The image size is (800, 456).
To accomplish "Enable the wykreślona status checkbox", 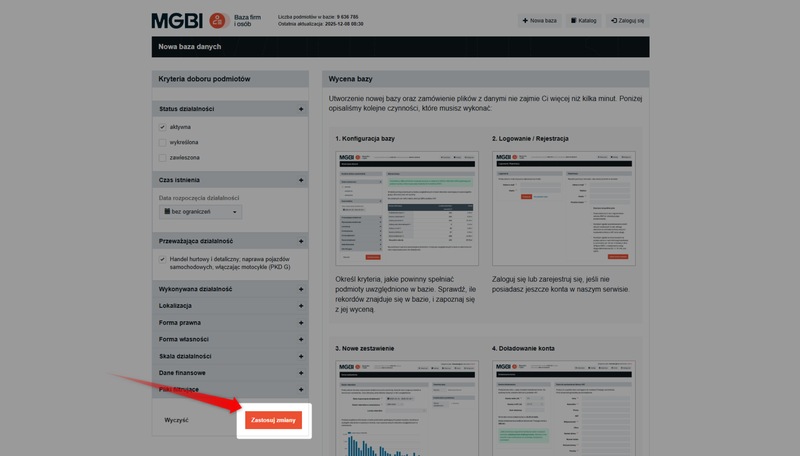I will pyautogui.click(x=162, y=142).
